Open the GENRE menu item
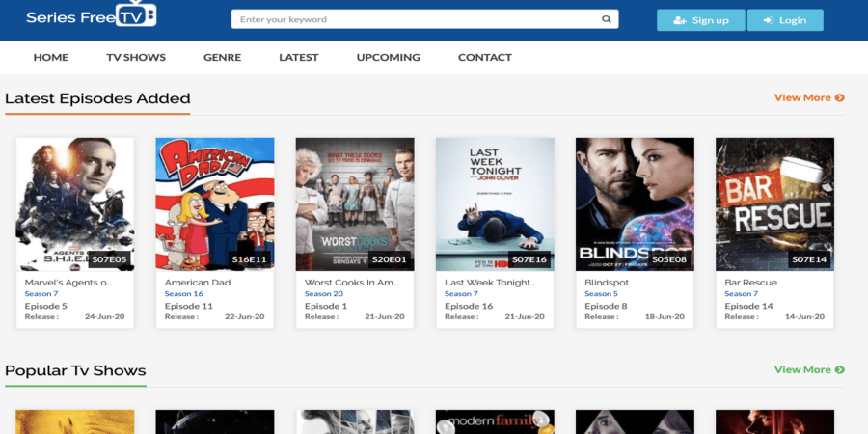 click(223, 57)
